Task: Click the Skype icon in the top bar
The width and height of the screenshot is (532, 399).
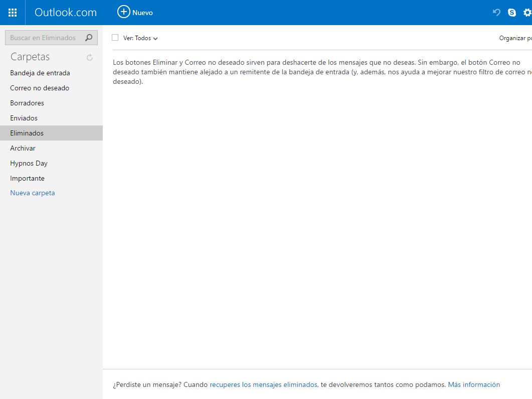Action: (511, 12)
